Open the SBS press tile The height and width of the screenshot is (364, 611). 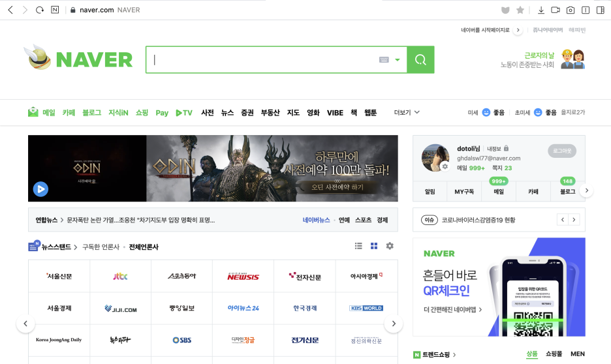pos(182,340)
